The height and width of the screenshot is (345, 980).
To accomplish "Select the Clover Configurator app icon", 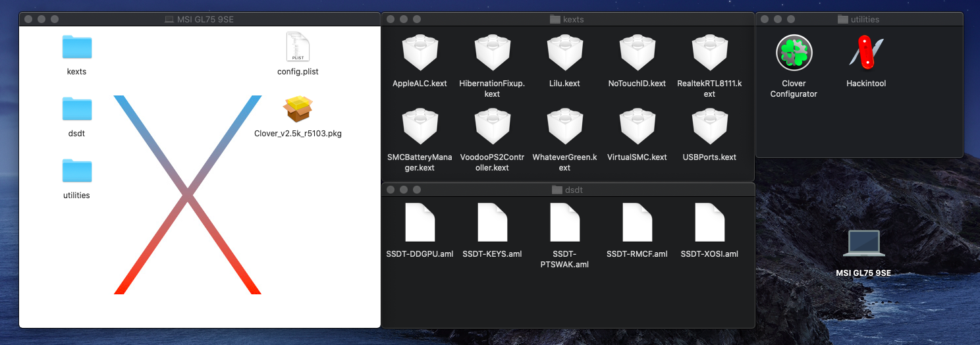I will coord(794,53).
